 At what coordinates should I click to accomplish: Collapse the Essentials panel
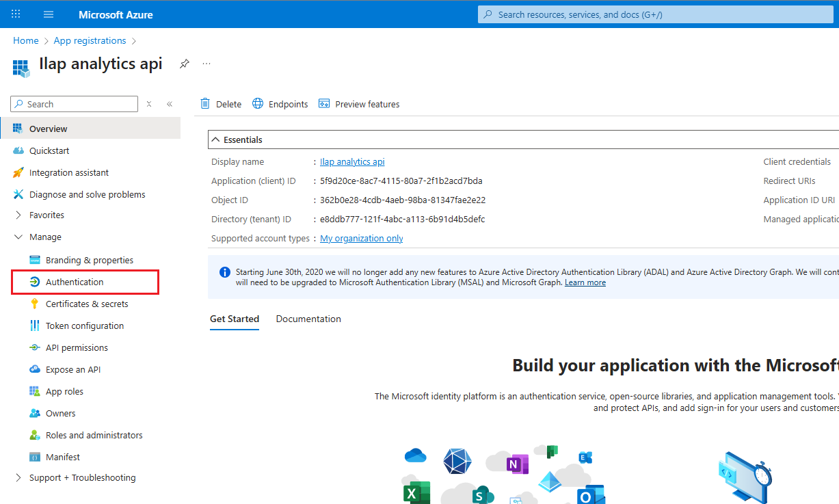point(216,140)
